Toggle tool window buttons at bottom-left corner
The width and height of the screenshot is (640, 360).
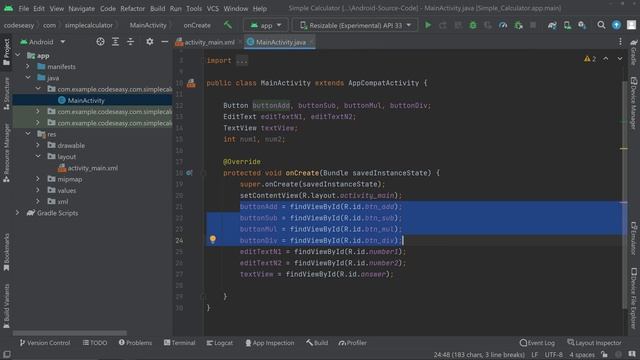click(x=7, y=354)
